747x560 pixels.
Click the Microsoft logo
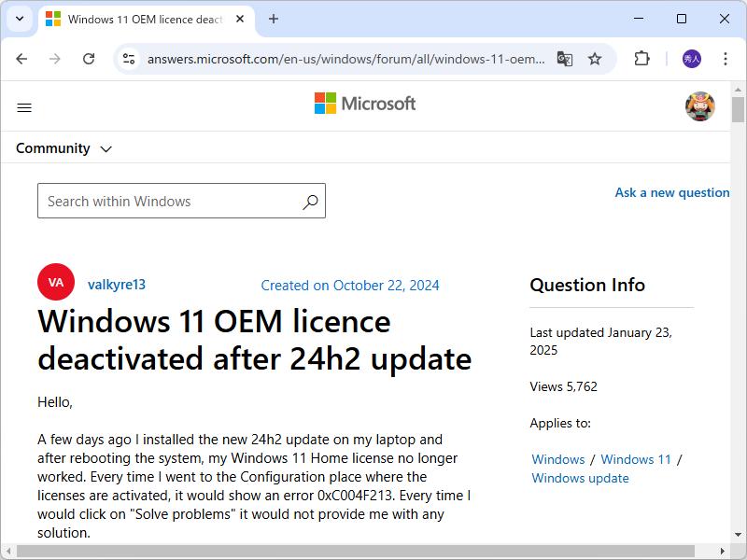365,104
